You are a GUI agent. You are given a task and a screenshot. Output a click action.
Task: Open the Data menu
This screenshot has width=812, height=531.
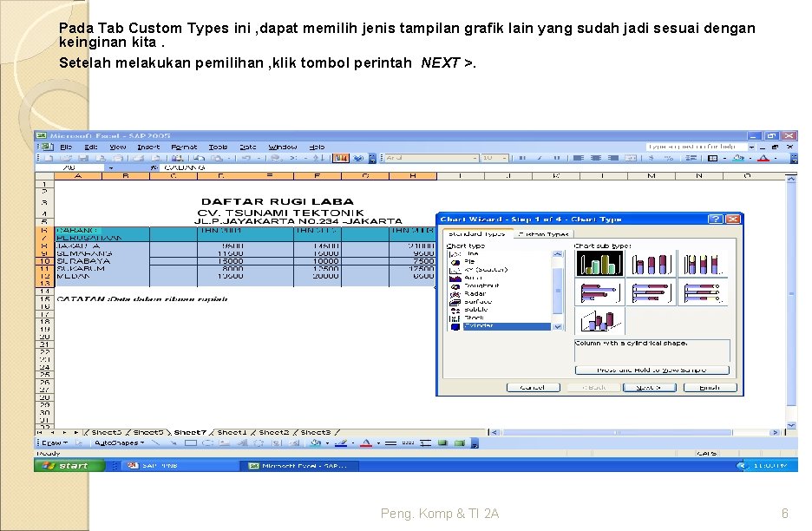coord(247,147)
